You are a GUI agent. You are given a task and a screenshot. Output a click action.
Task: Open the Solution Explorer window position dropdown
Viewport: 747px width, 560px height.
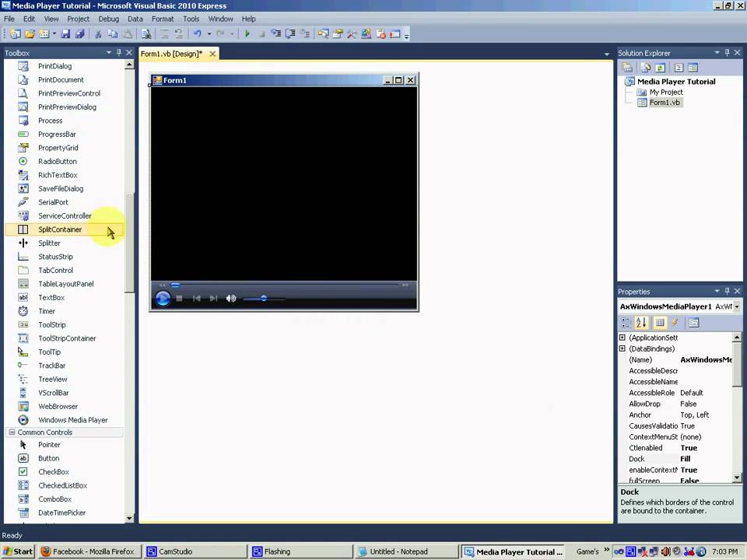(x=717, y=52)
